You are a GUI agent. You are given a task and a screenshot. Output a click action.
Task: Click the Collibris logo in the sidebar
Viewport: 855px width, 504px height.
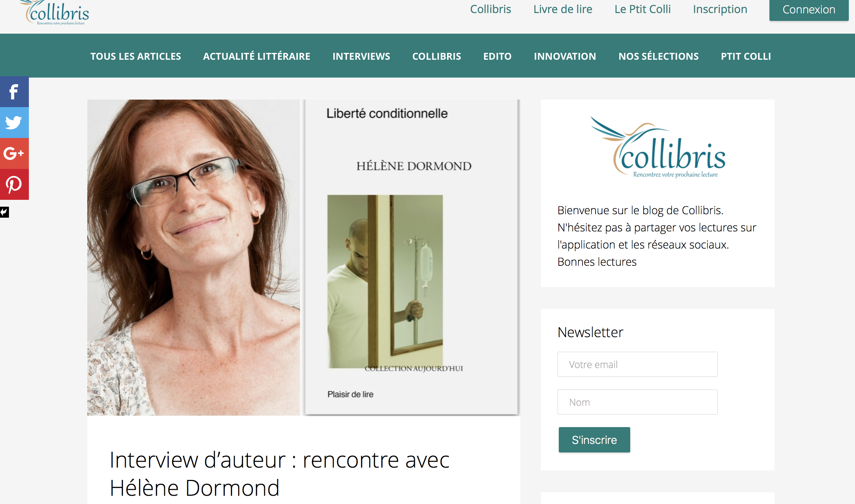[x=657, y=148]
